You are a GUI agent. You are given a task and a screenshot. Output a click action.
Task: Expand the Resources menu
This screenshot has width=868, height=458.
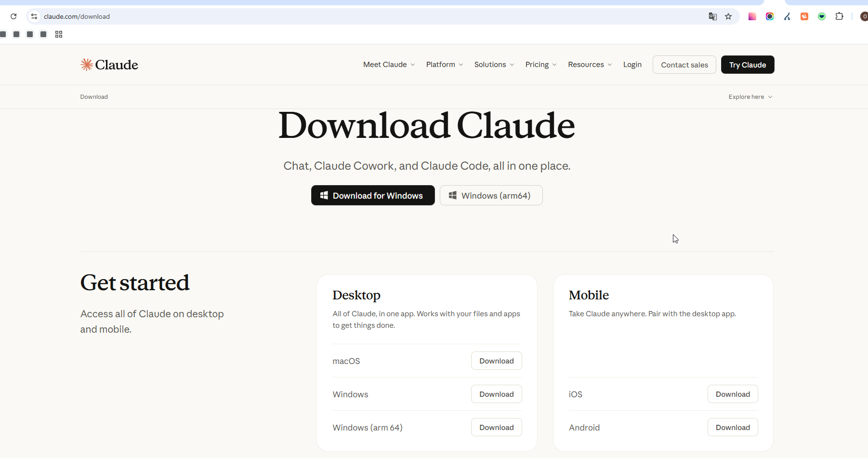point(590,65)
